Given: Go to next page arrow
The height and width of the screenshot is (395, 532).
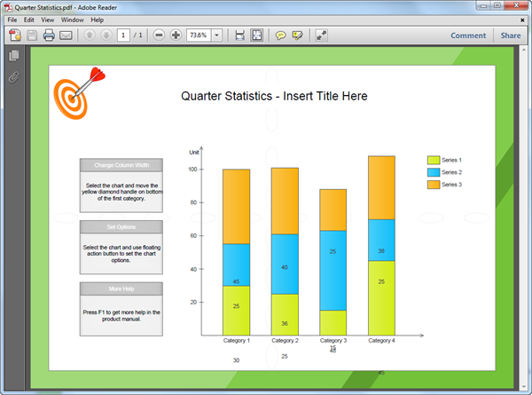Looking at the screenshot, I should click(106, 35).
